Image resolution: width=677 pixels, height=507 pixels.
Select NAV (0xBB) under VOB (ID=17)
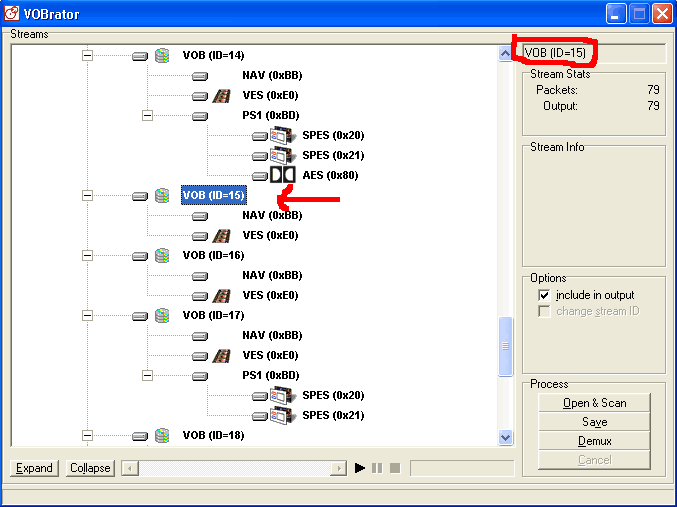coord(272,335)
